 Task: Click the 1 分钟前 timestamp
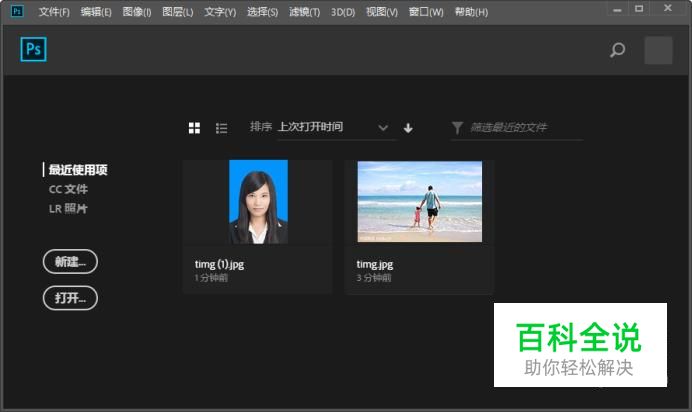pyautogui.click(x=211, y=278)
